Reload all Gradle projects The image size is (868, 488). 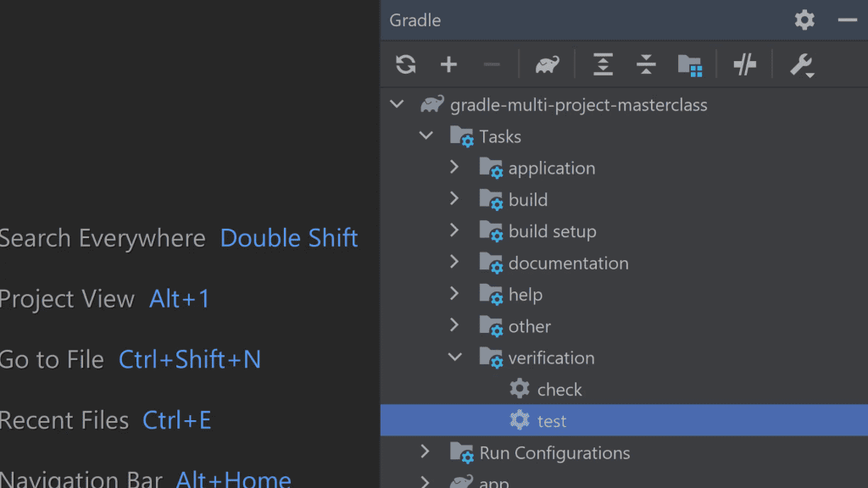pos(405,64)
